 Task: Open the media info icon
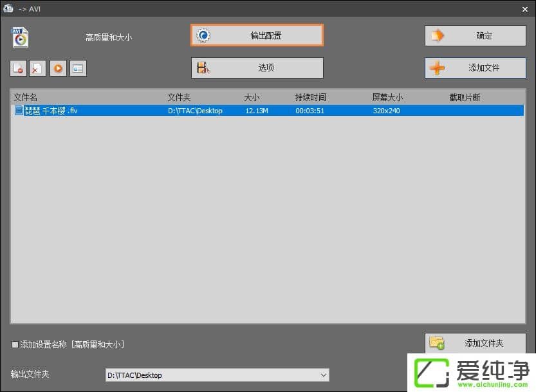[x=78, y=68]
